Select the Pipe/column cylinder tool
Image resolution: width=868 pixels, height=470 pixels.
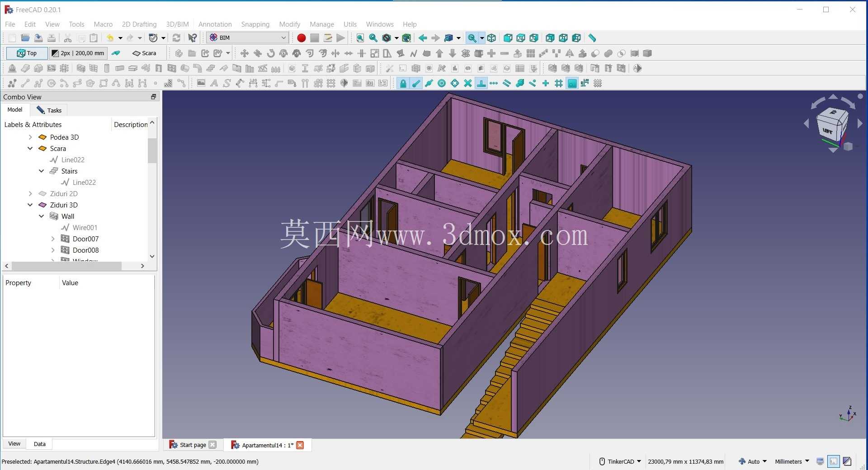click(x=107, y=68)
